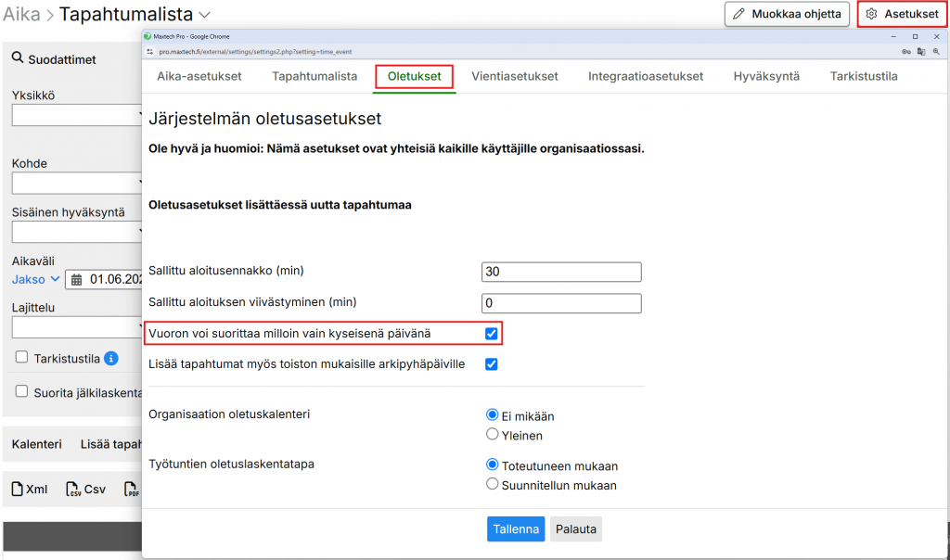Click the Xml export file icon
The width and height of the screenshot is (950, 560).
coord(16,489)
